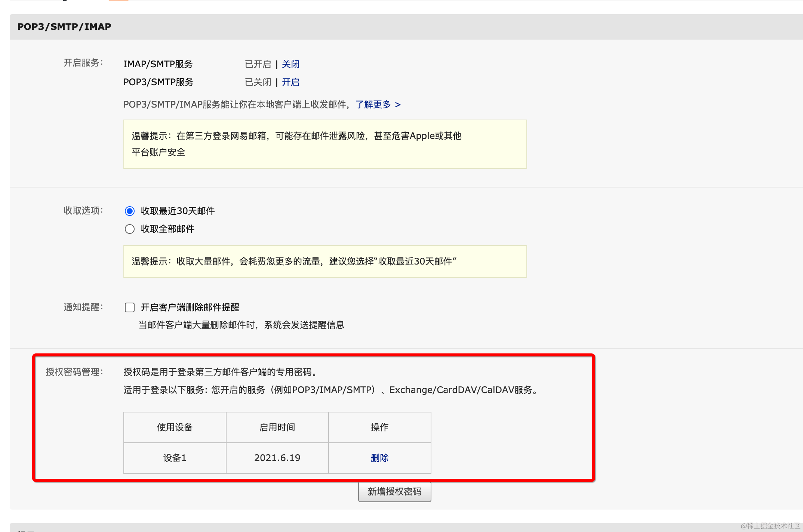The image size is (803, 532).
Task: Click the 操作 column header
Action: coord(379,427)
